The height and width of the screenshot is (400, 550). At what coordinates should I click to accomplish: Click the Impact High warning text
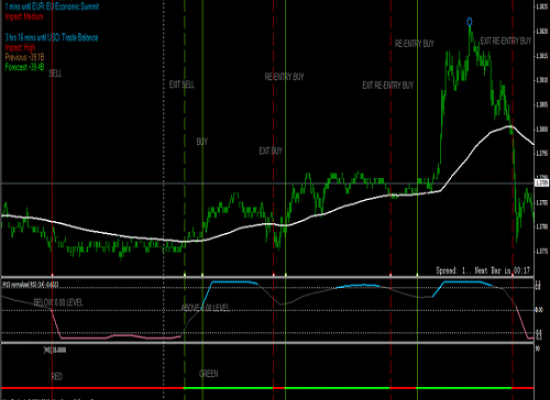20,47
